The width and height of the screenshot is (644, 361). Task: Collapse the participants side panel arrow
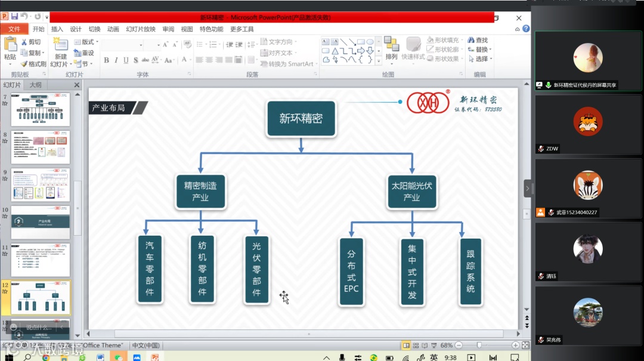tap(527, 189)
